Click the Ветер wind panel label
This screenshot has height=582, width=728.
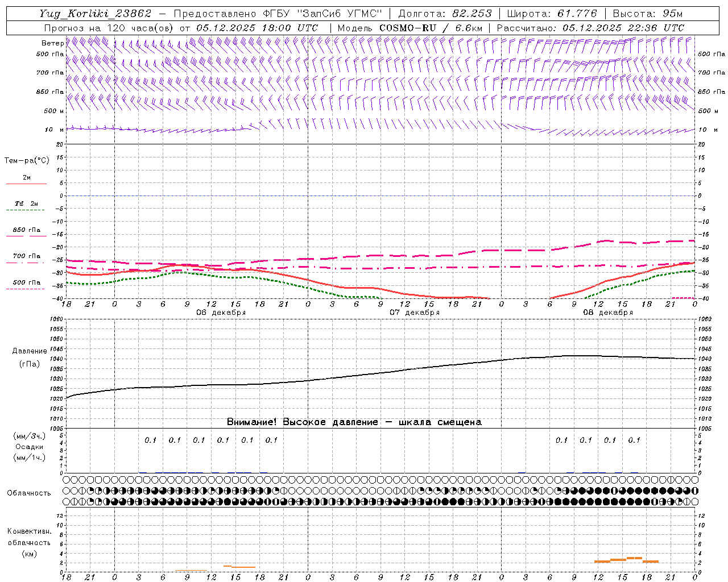coord(52,43)
